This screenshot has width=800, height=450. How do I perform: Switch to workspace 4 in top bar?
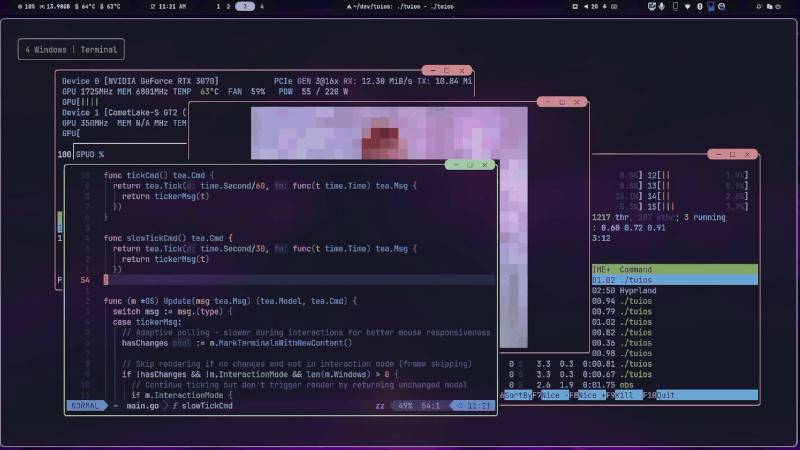pyautogui.click(x=262, y=7)
